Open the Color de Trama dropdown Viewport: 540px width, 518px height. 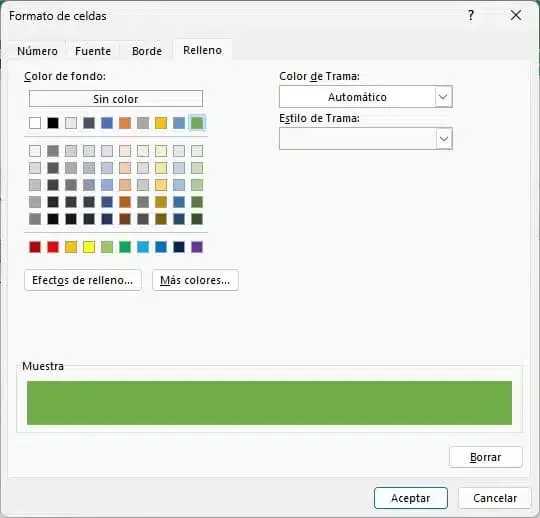click(365, 97)
